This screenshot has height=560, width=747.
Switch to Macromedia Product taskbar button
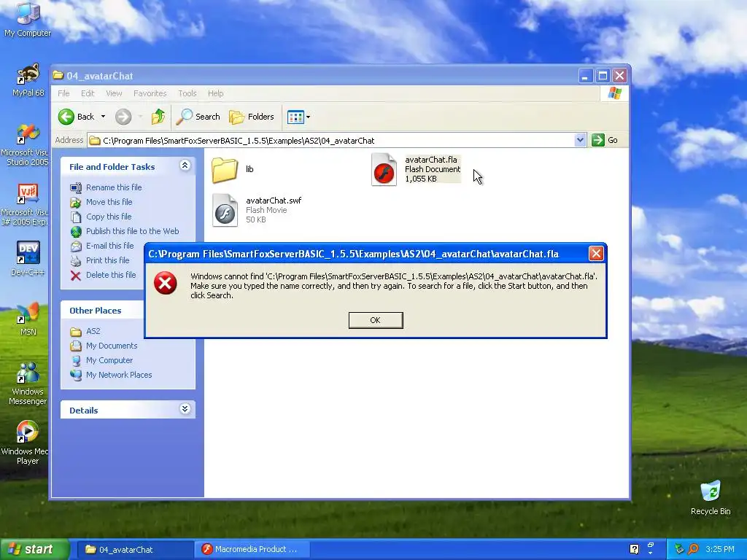[252, 550]
